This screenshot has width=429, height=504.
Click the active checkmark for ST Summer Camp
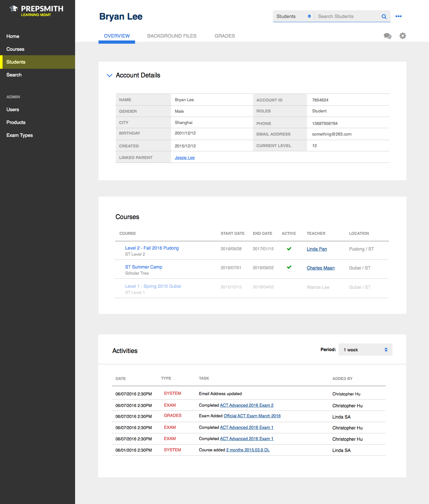point(289,267)
